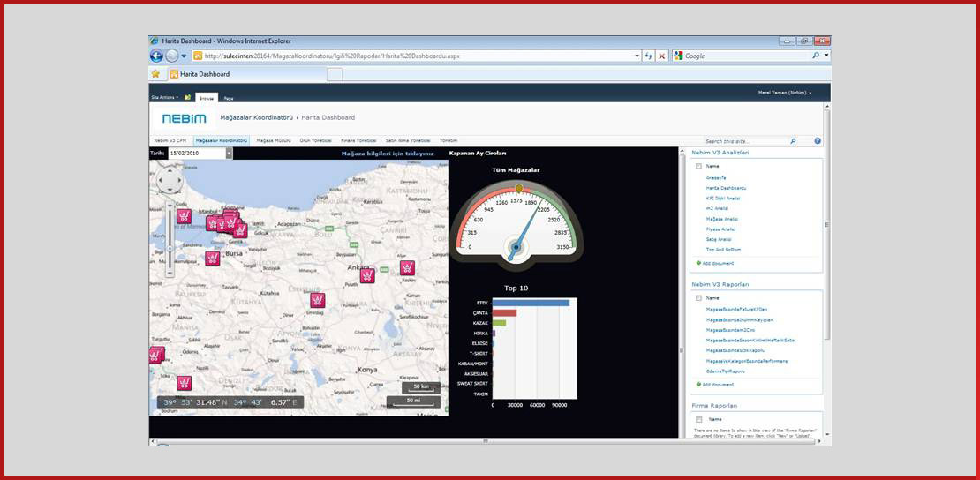Tick the Name checkbox in Firma Raporları
980x480 pixels.
click(x=698, y=419)
